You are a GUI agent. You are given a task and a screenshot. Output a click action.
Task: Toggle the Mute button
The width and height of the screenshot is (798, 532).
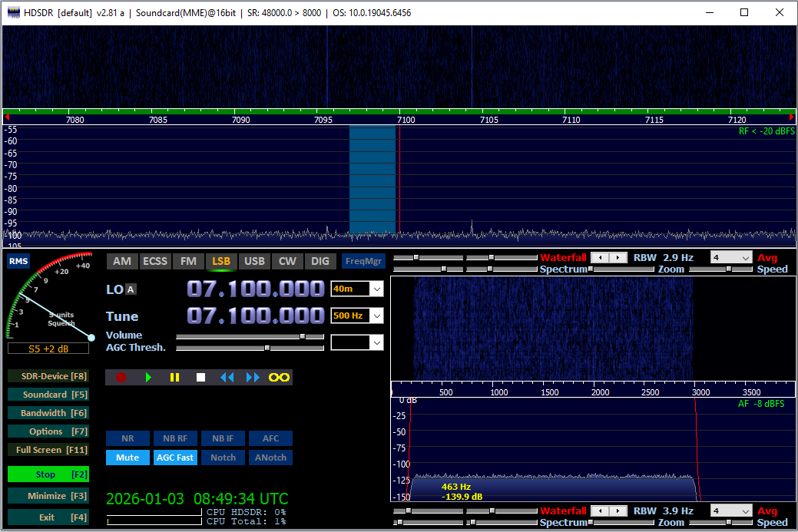127,458
